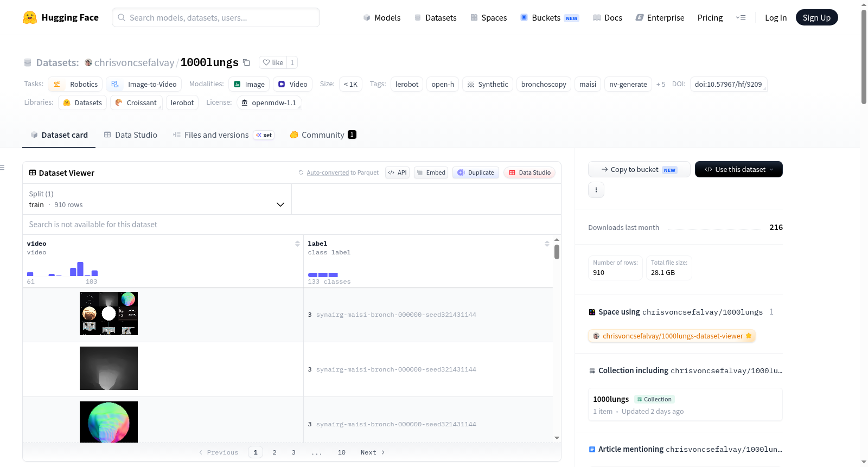Switch to the Data Studio tab
This screenshot has width=868, height=467.
131,135
